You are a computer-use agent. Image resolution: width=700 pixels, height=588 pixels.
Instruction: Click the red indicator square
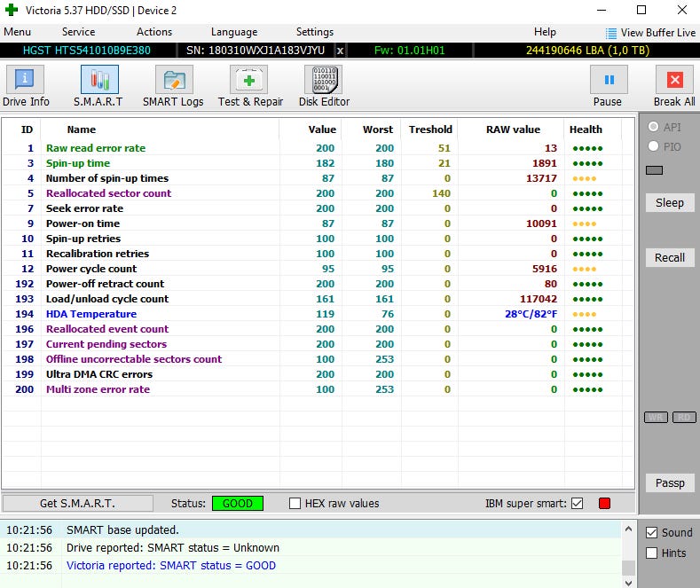[x=605, y=504]
